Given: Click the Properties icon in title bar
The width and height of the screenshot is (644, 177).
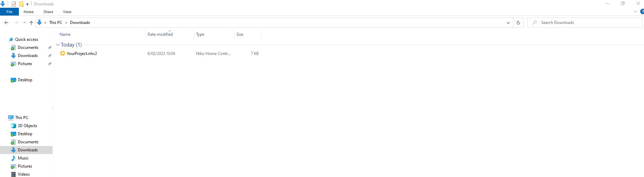Looking at the screenshot, I should (14, 4).
